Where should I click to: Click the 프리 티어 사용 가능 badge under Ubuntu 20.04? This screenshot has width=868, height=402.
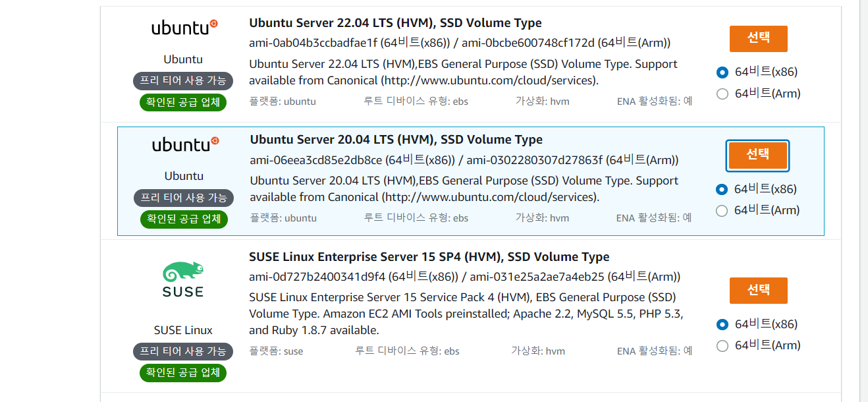[x=183, y=198]
